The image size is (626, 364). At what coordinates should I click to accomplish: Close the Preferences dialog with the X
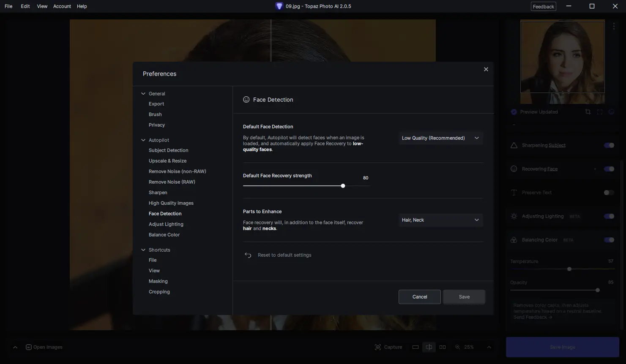point(486,69)
